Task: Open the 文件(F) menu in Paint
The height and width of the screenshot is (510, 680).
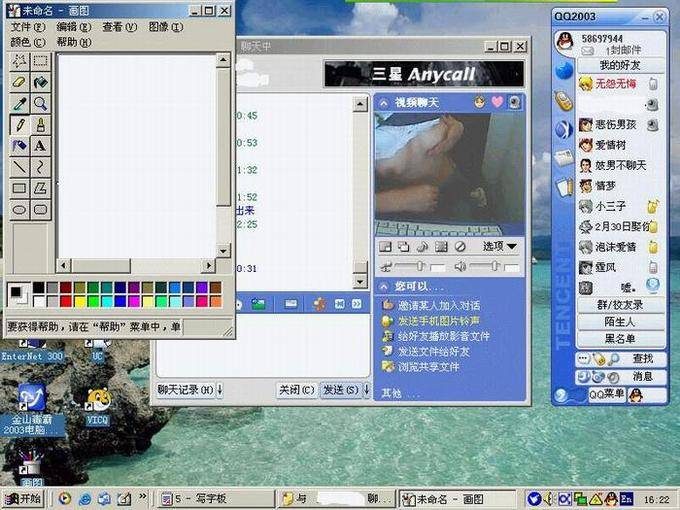Action: [28, 27]
